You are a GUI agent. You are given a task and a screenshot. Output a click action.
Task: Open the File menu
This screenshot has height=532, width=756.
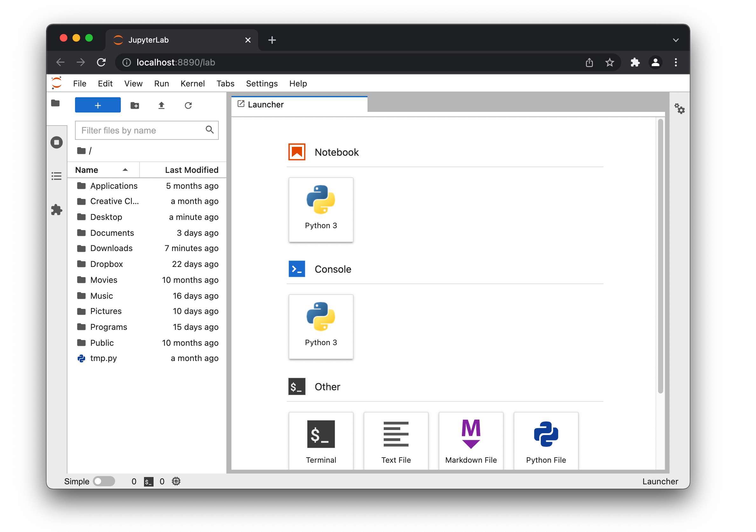point(80,84)
